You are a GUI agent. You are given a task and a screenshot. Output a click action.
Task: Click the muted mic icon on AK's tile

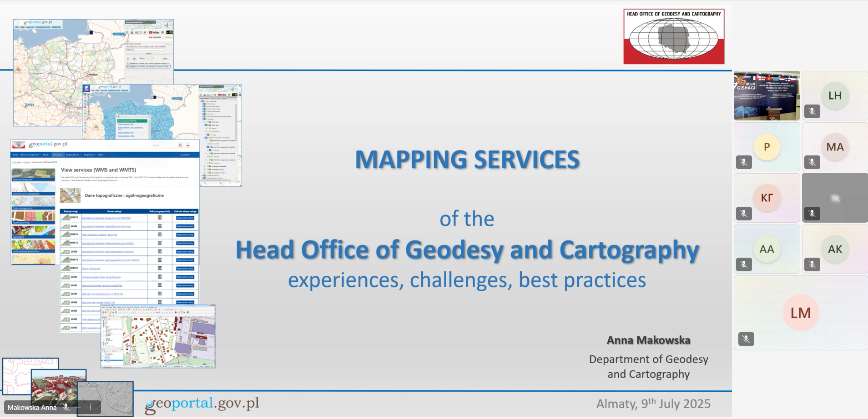[812, 264]
